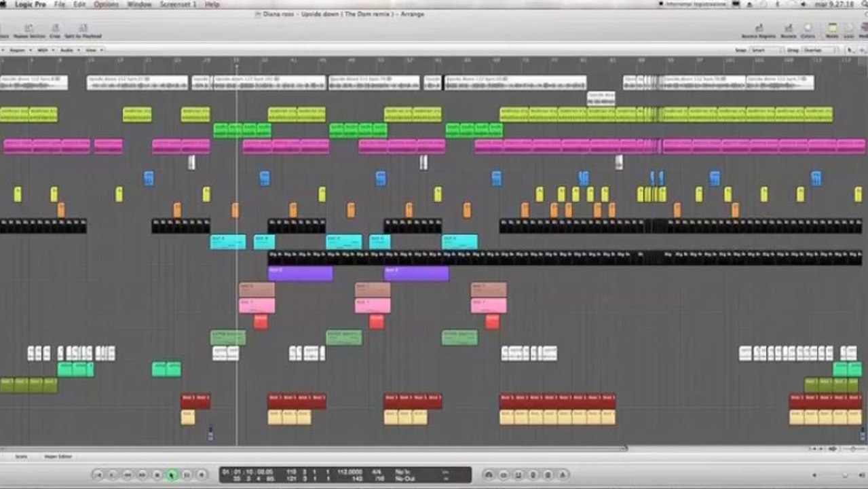The image size is (868, 489).
Task: Open the Region local menu
Action: 20,50
